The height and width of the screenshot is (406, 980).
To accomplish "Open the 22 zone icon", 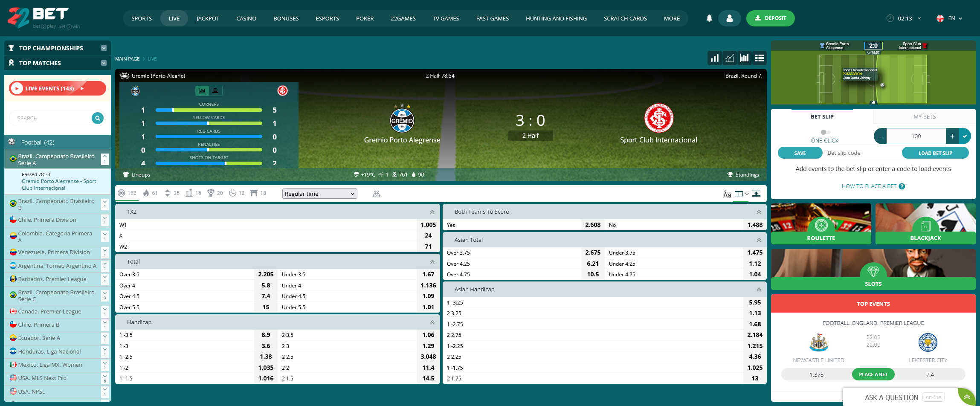I will coord(376,194).
